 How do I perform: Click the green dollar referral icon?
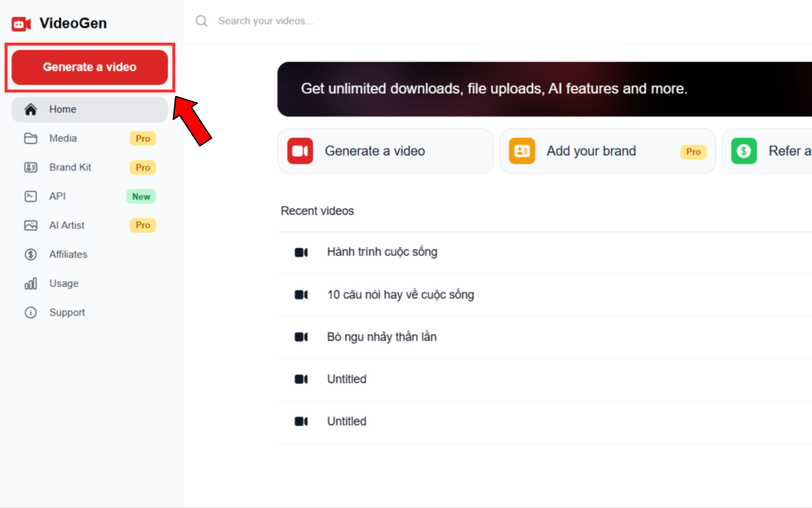[x=744, y=151]
